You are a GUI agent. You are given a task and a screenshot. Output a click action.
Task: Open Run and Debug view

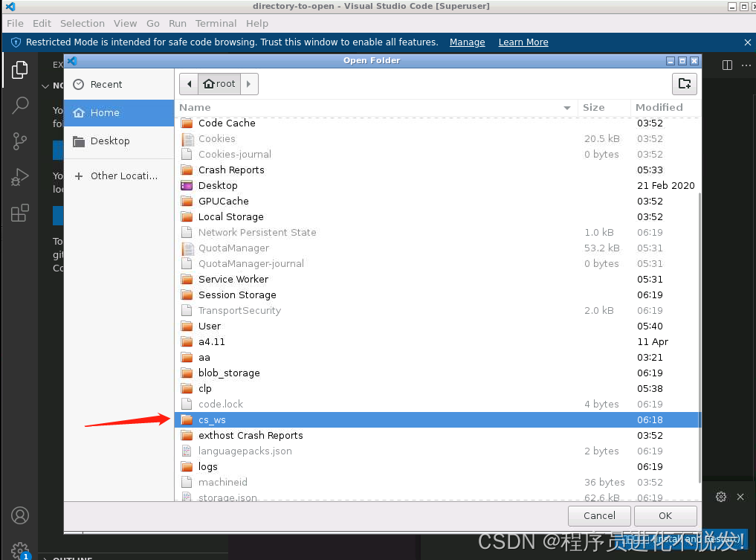[x=20, y=177]
